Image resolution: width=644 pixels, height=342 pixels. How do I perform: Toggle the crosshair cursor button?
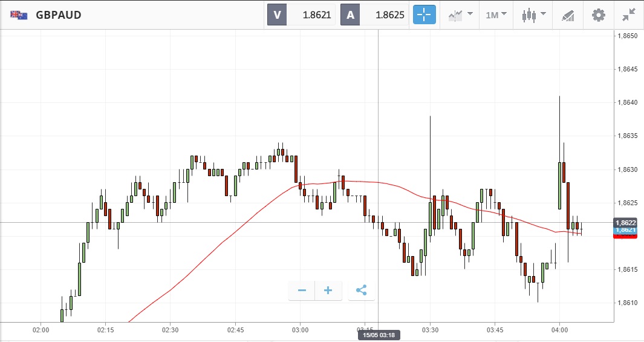point(424,15)
